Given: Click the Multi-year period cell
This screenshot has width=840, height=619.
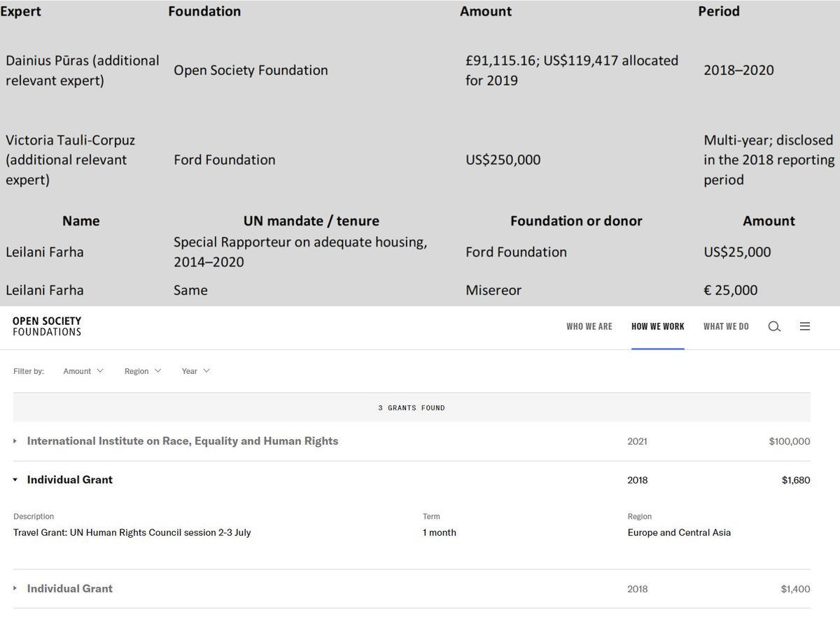Looking at the screenshot, I should pos(769,160).
